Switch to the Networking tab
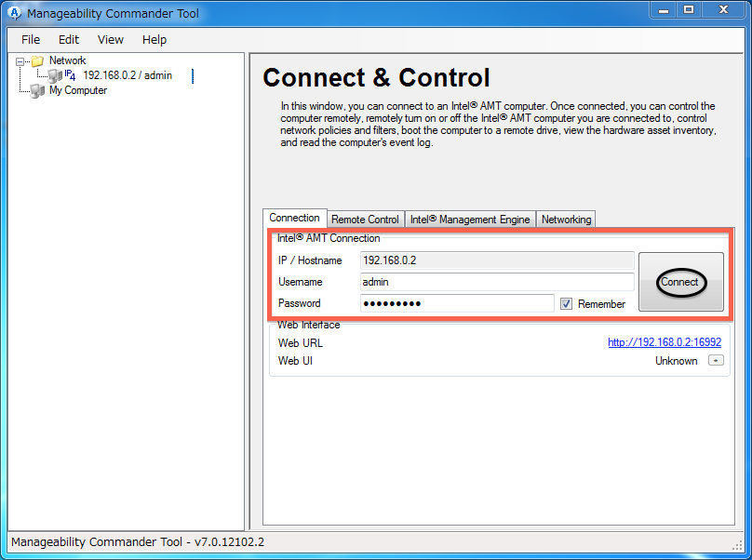Screen dimensions: 752x560 (x=566, y=220)
